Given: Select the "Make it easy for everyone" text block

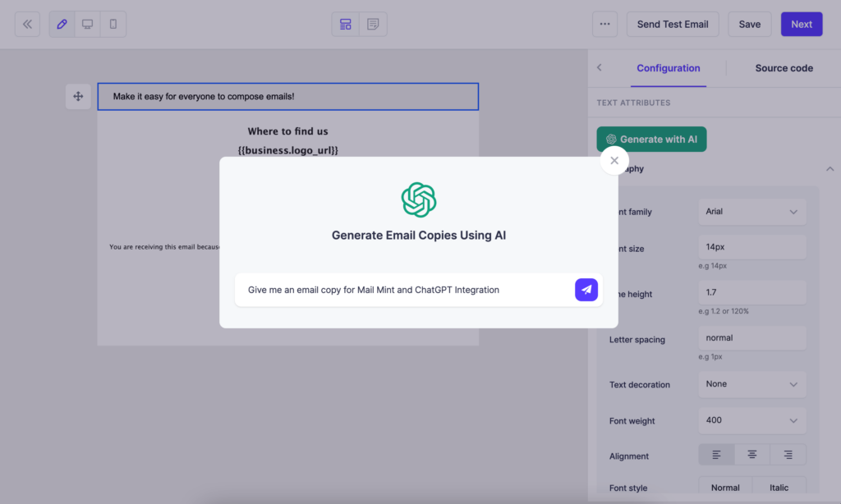Looking at the screenshot, I should (x=288, y=97).
